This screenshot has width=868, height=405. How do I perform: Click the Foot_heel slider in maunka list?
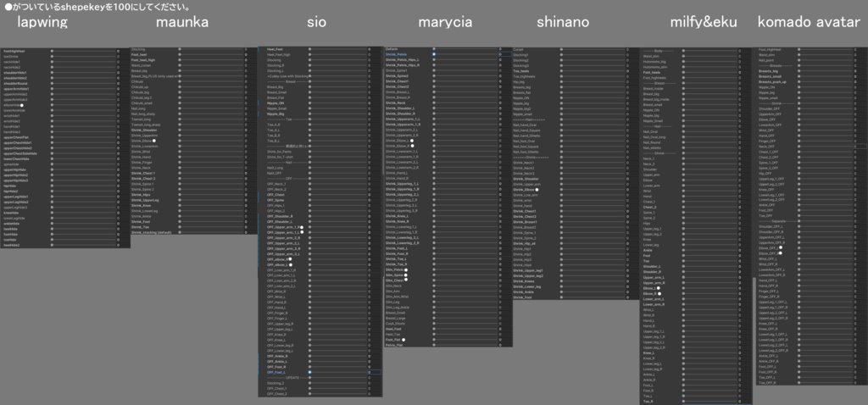[211, 54]
